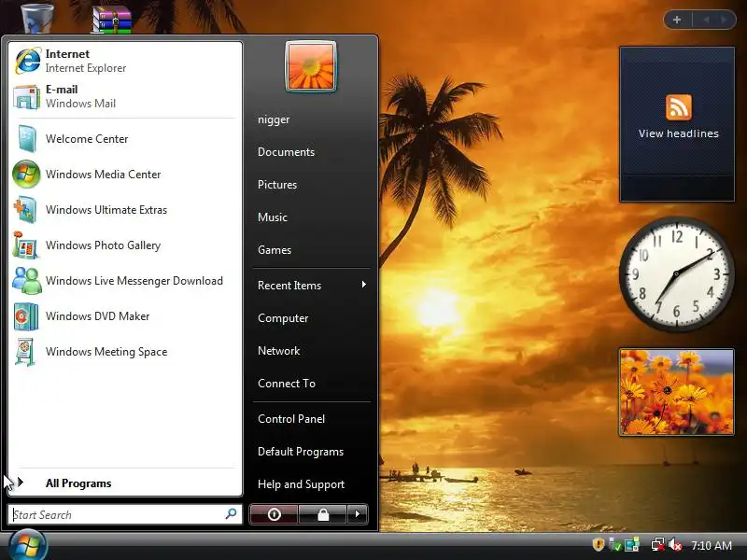This screenshot has height=560, width=747.
Task: Open the Recycle Bin on the desktop
Action: click(x=37, y=17)
